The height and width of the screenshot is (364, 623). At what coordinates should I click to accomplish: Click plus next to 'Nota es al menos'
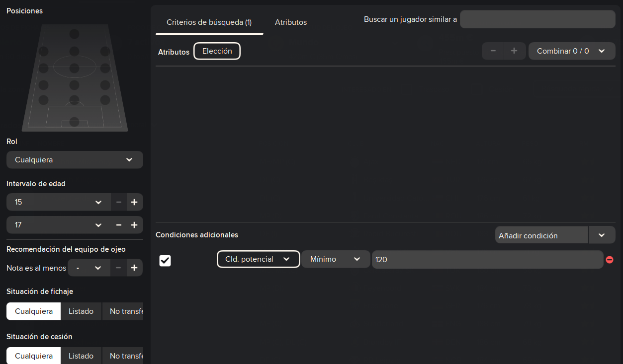click(134, 268)
